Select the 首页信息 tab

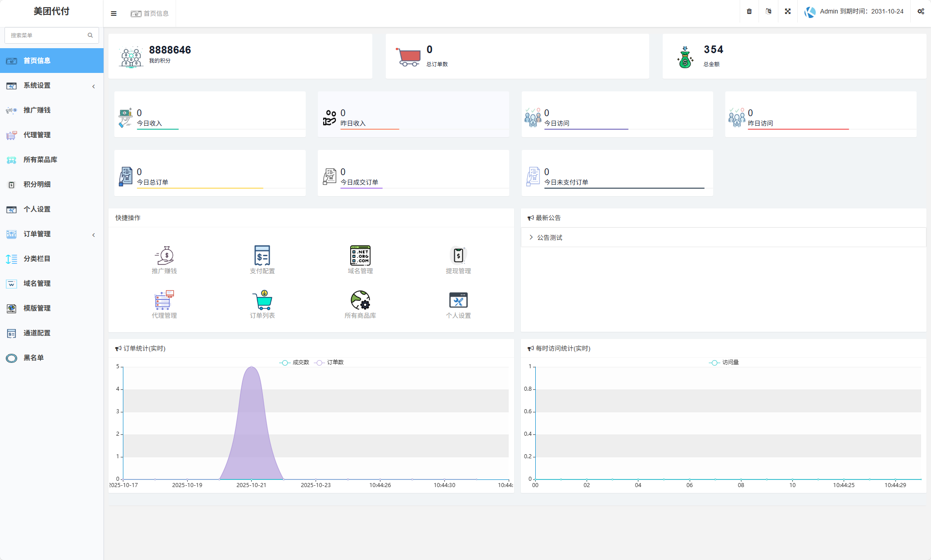pos(150,14)
